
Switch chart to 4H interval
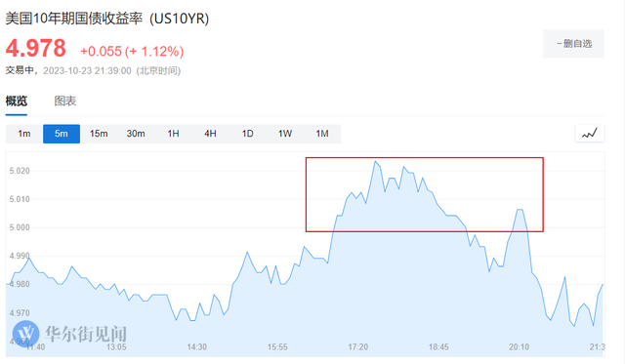click(211, 134)
